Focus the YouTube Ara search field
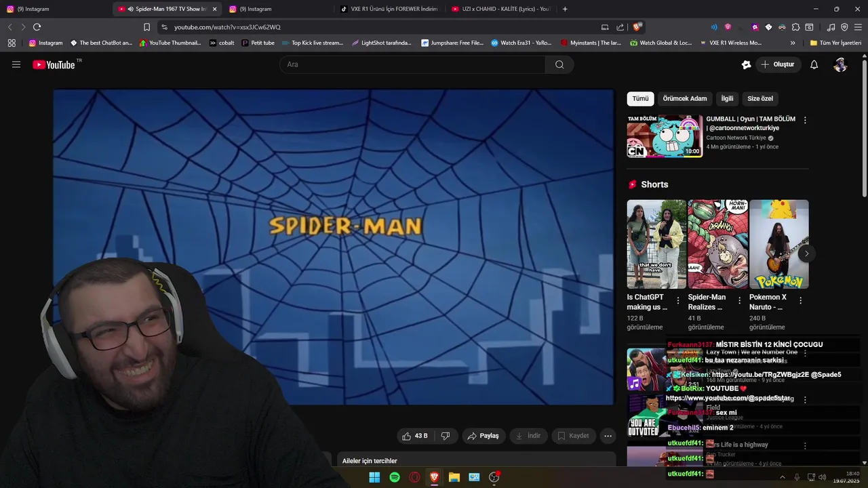Image resolution: width=868 pixels, height=488 pixels. pyautogui.click(x=412, y=64)
